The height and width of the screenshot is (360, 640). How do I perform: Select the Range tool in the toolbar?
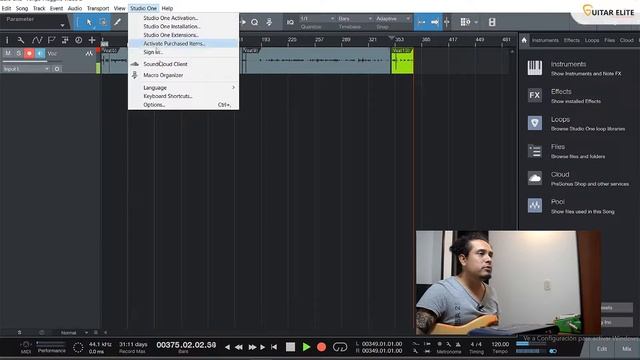coord(103,22)
